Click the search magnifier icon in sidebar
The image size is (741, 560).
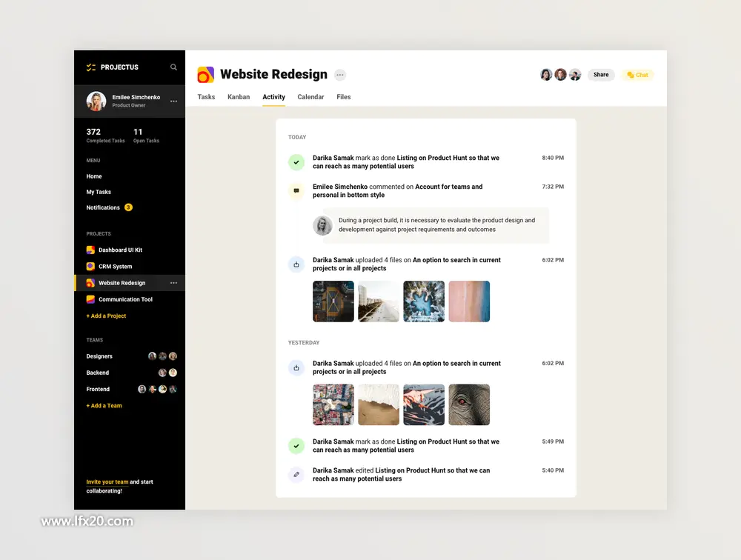tap(173, 67)
